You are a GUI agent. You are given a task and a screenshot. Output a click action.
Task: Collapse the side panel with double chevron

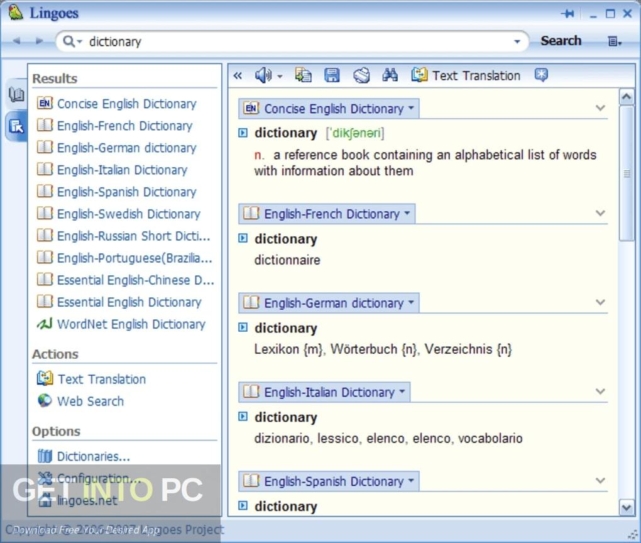click(x=238, y=76)
